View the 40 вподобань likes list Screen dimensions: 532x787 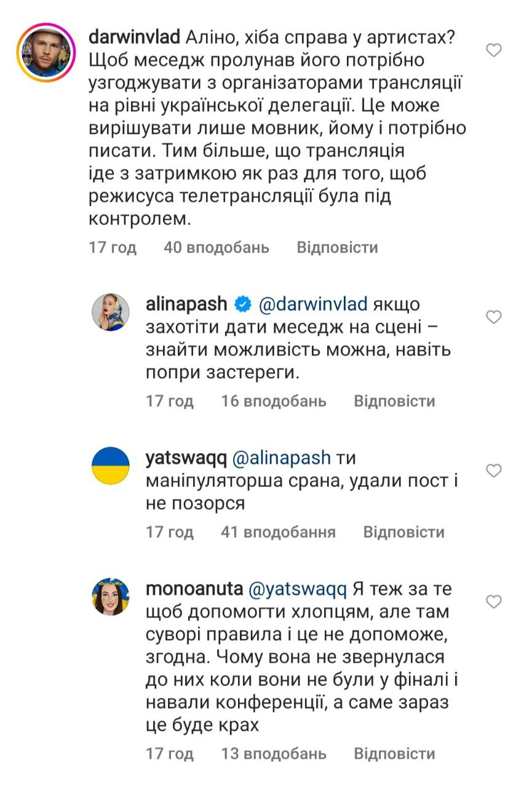pos(216,248)
